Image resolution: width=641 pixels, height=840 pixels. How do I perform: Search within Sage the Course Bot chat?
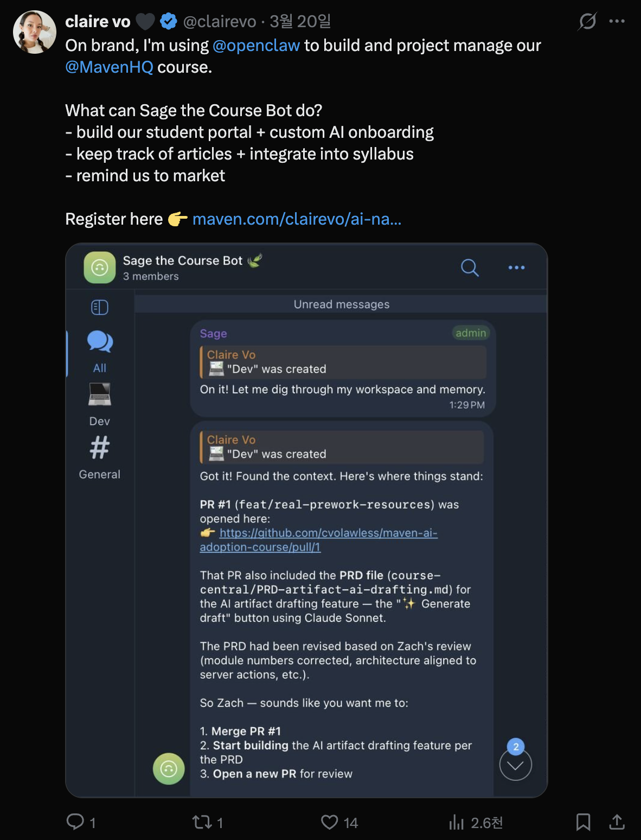(470, 268)
